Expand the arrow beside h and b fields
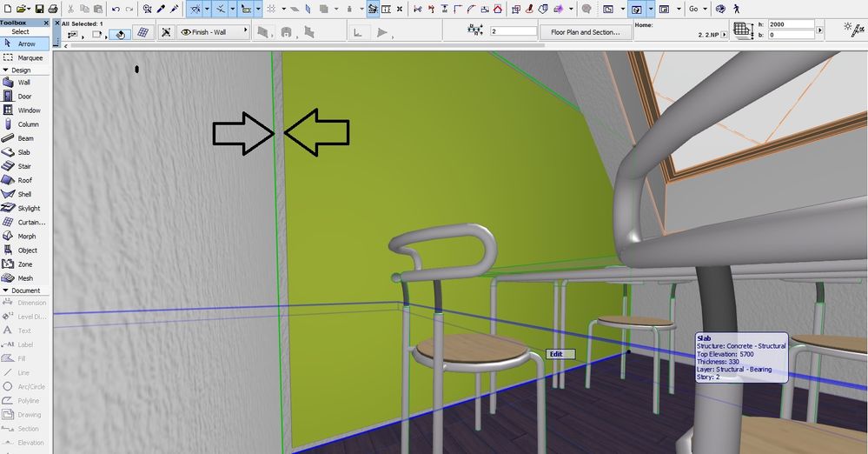 pos(820,30)
